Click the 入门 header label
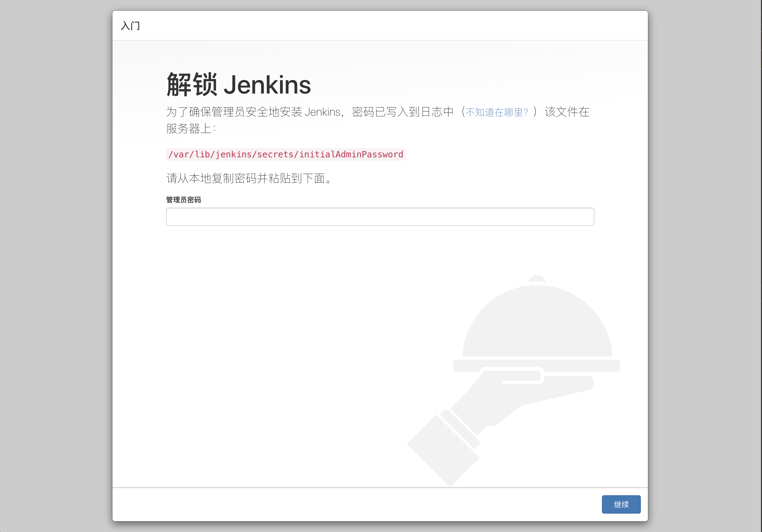This screenshot has height=532, width=762. (x=131, y=26)
